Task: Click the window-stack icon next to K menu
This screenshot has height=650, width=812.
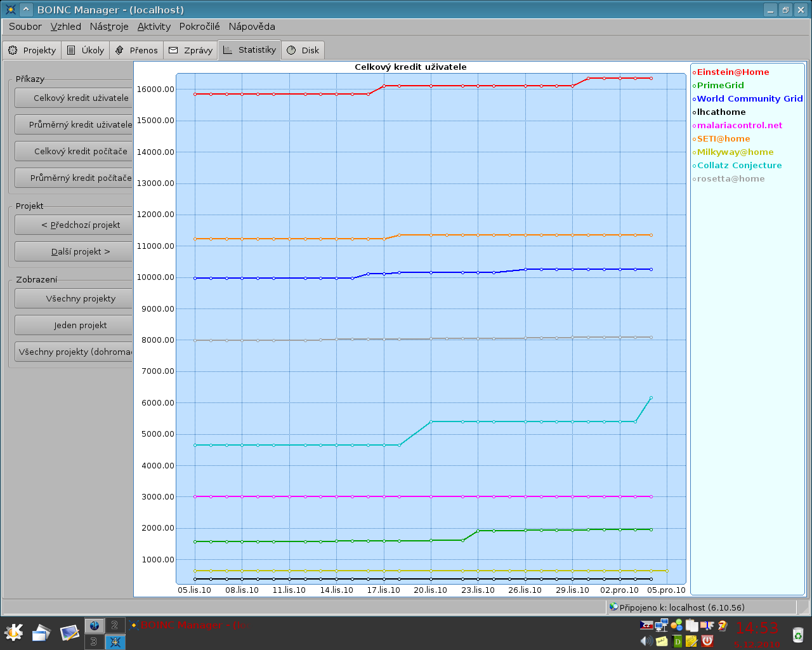Action: pyautogui.click(x=41, y=633)
